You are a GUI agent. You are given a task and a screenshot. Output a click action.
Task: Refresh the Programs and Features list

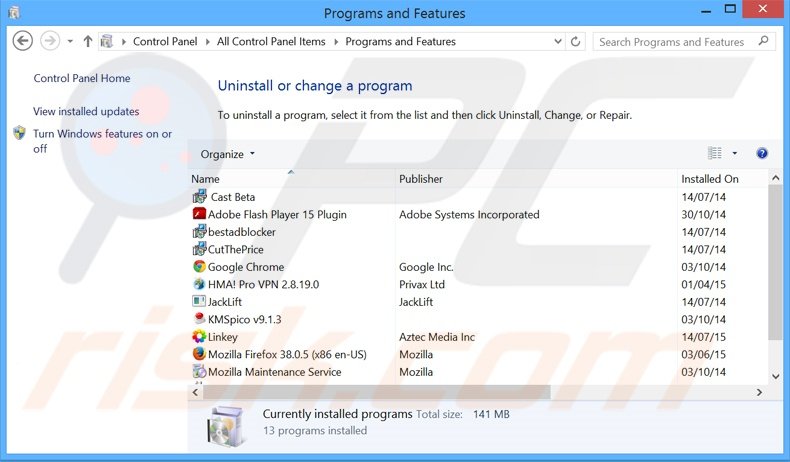click(575, 41)
